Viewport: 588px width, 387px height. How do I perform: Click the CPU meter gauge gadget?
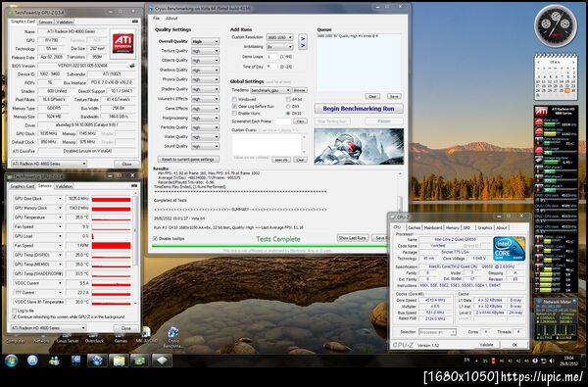[556, 25]
